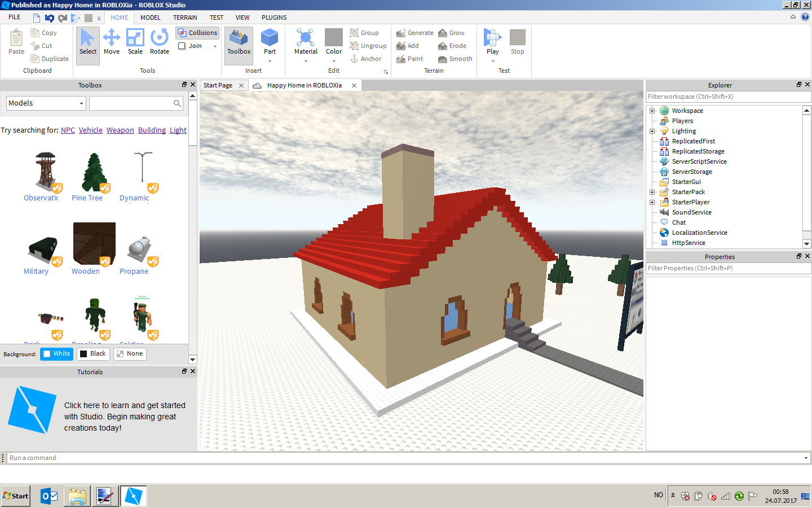Screen dimensions: 812x508
Task: Choose the Rotate tool
Action: point(160,42)
